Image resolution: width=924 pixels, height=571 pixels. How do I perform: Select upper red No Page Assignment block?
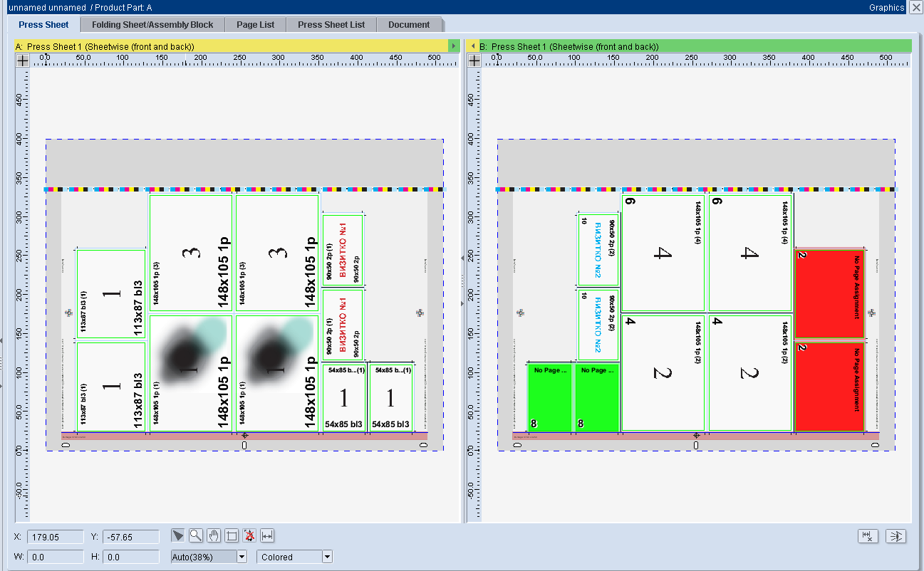coord(830,294)
